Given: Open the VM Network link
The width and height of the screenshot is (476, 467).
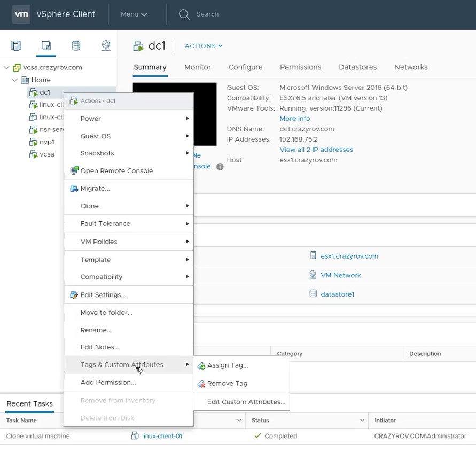Looking at the screenshot, I should (x=341, y=275).
